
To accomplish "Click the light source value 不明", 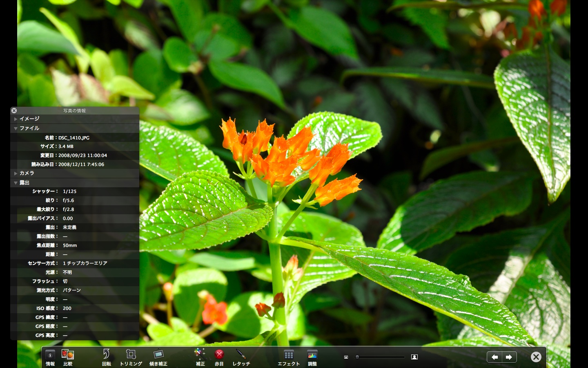I will coord(67,272).
